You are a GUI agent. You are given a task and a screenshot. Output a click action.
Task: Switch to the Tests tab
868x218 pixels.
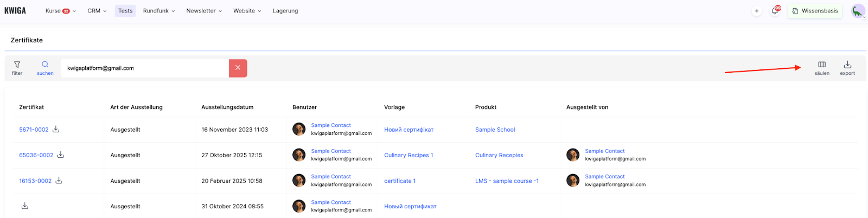(x=125, y=11)
